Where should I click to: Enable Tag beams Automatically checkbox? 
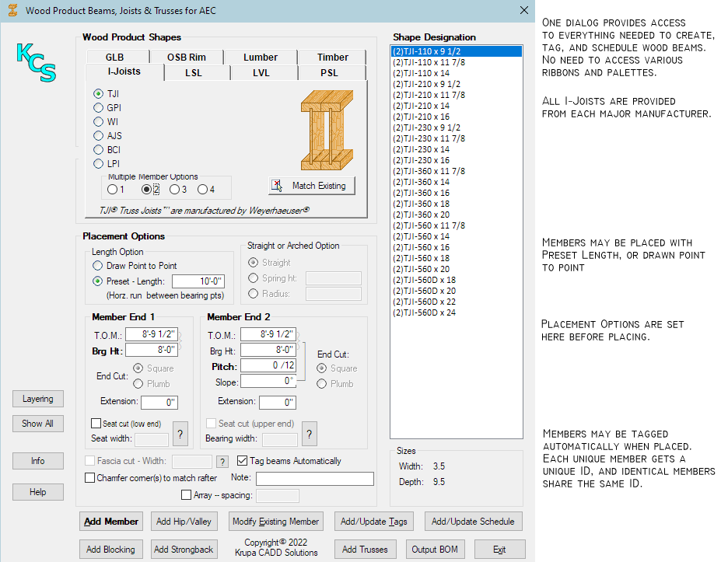click(x=243, y=461)
